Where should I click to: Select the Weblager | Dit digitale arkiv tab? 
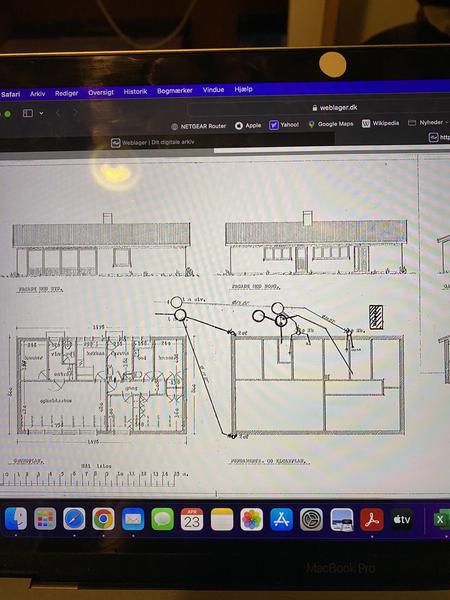tap(153, 142)
